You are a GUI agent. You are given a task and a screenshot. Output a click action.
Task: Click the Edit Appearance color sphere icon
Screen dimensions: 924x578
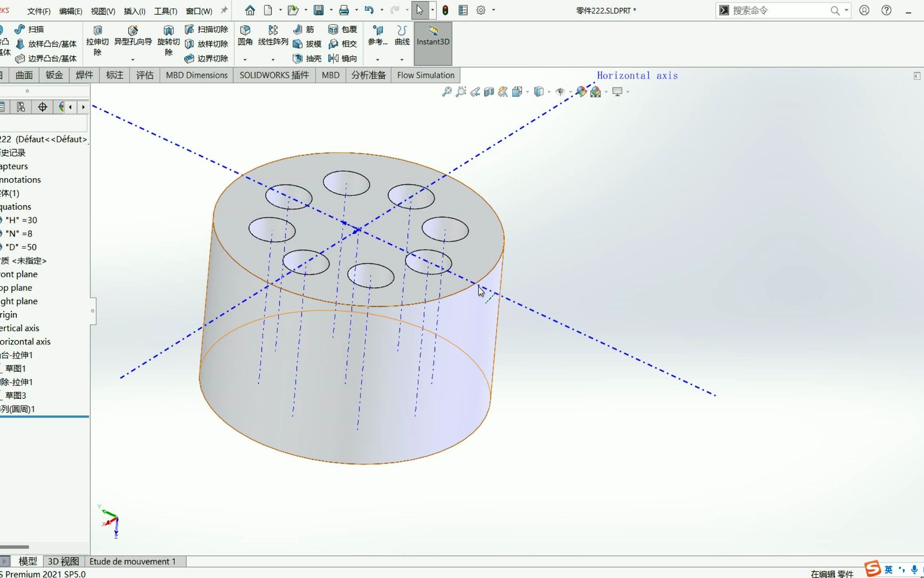(x=581, y=92)
